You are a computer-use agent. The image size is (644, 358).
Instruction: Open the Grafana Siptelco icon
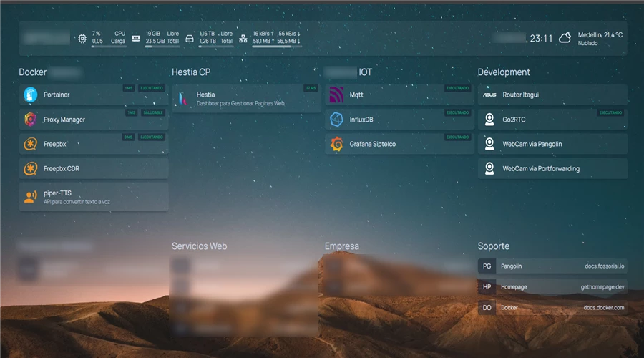(336, 144)
